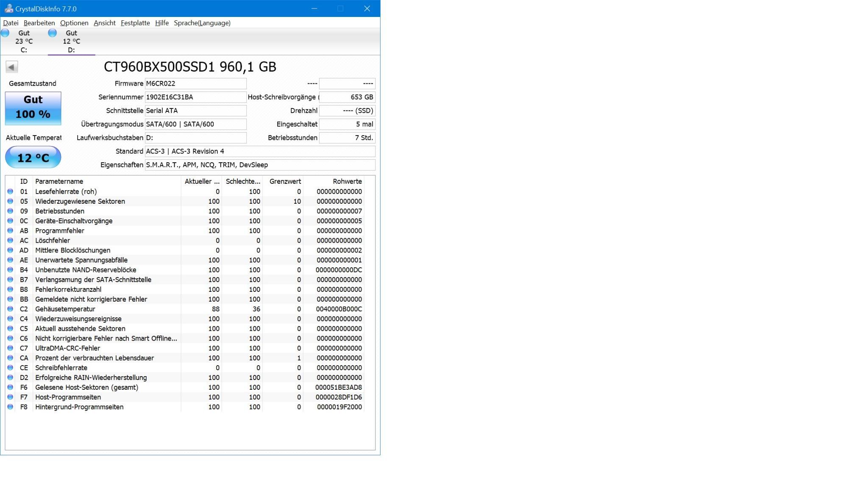Click the Übertragungsmodus field SATA/600
Screen dimensions: 868x488
click(195, 124)
